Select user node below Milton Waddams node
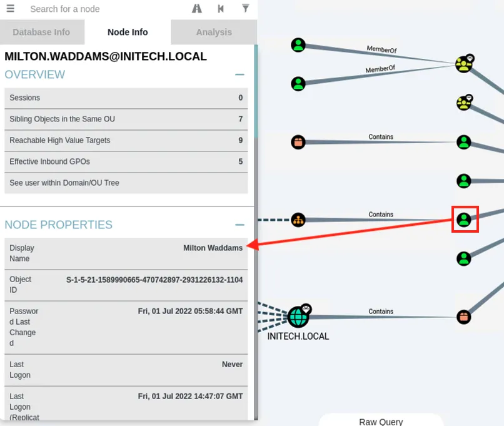 (464, 258)
